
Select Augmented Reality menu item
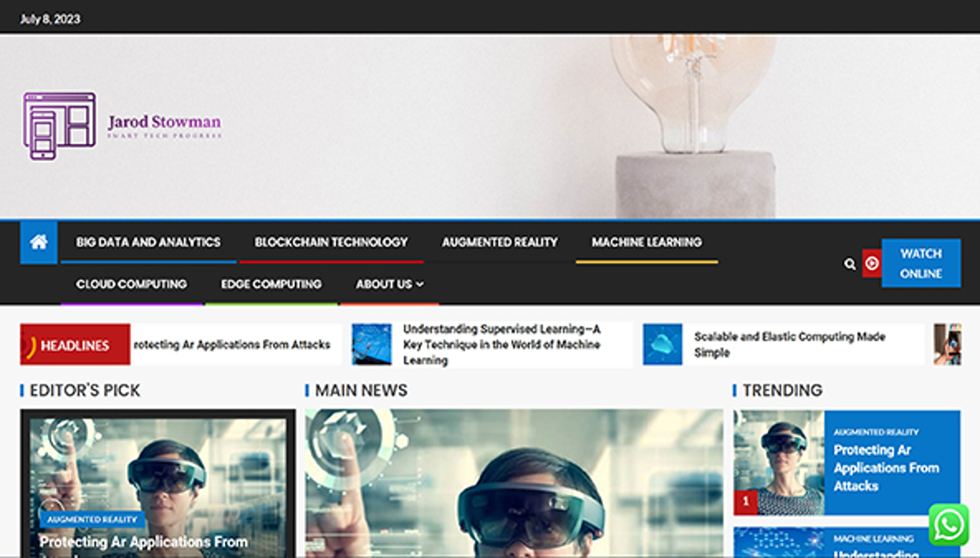click(499, 242)
